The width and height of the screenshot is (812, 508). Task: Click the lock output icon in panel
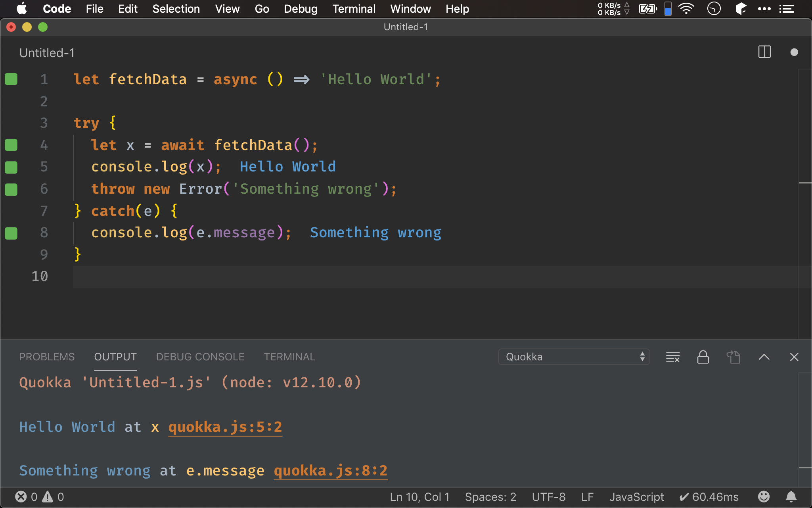click(x=701, y=356)
